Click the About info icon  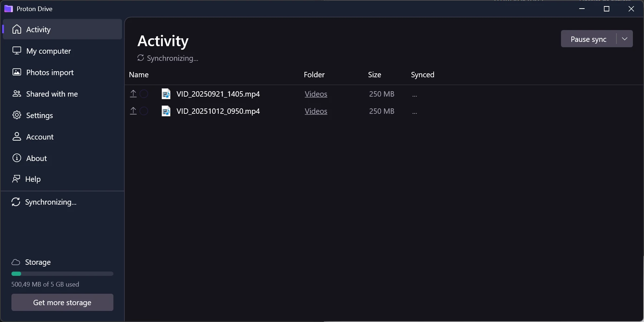click(17, 158)
